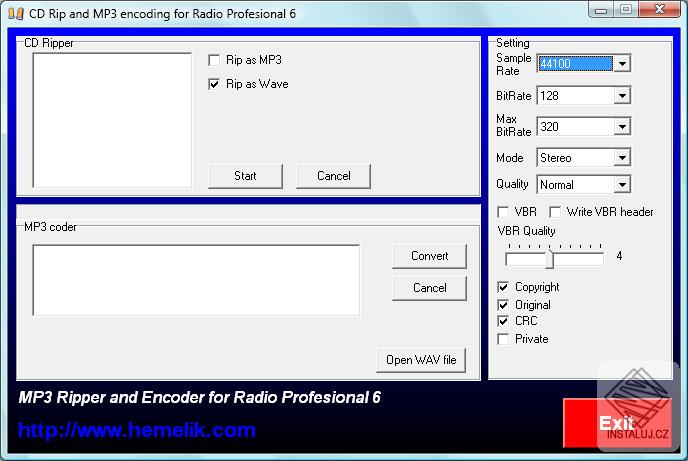Expand the Mode dropdown showing Stereo
Viewport: 688px width, 461px height.
tap(622, 158)
